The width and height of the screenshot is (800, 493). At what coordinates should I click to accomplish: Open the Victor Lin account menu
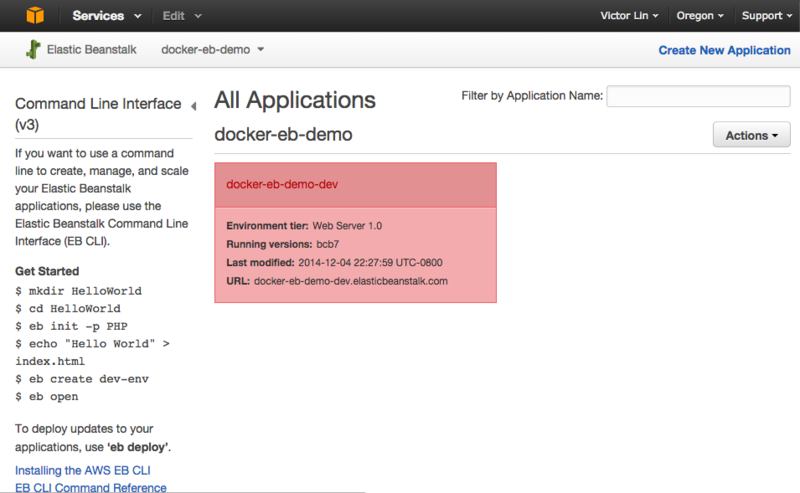pyautogui.click(x=629, y=16)
